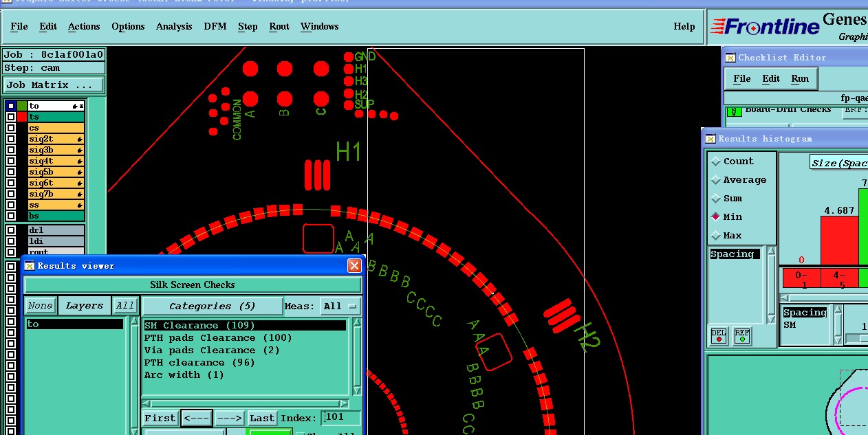Open the Step menu

(x=248, y=26)
